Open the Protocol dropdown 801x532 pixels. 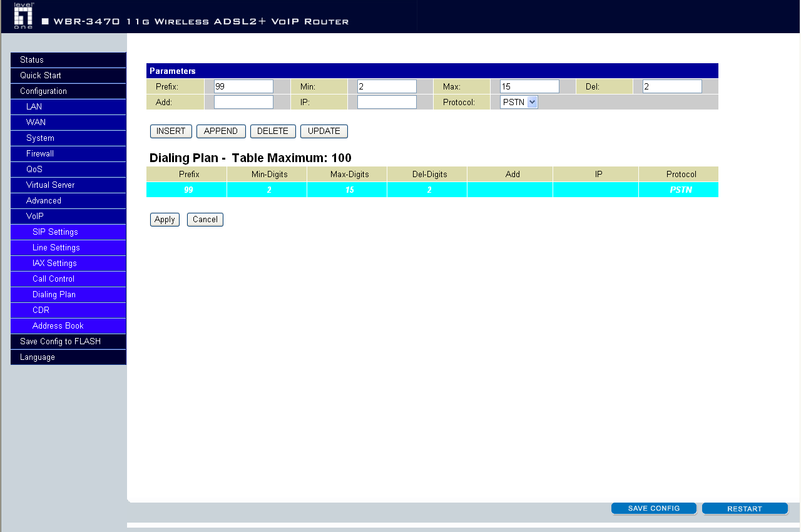[x=519, y=102]
